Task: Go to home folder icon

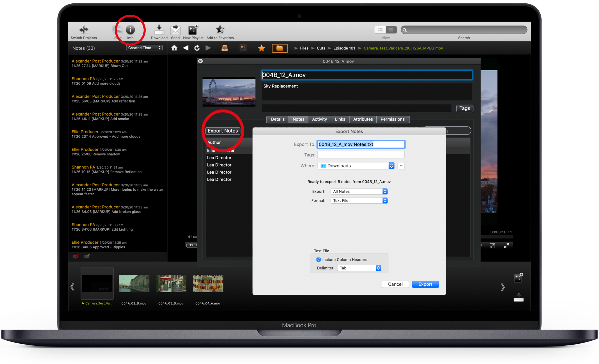Action: coord(174,48)
